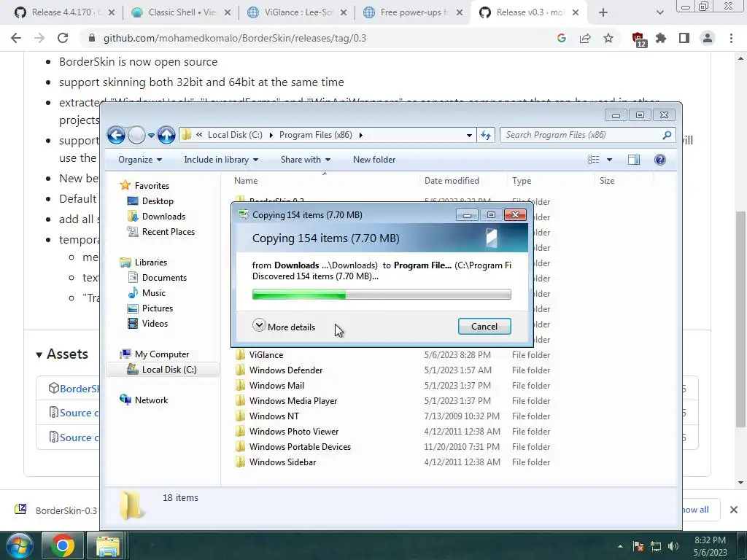Click Explorer address bar refresh button
Viewport: 747px width, 560px height.
pyautogui.click(x=486, y=135)
